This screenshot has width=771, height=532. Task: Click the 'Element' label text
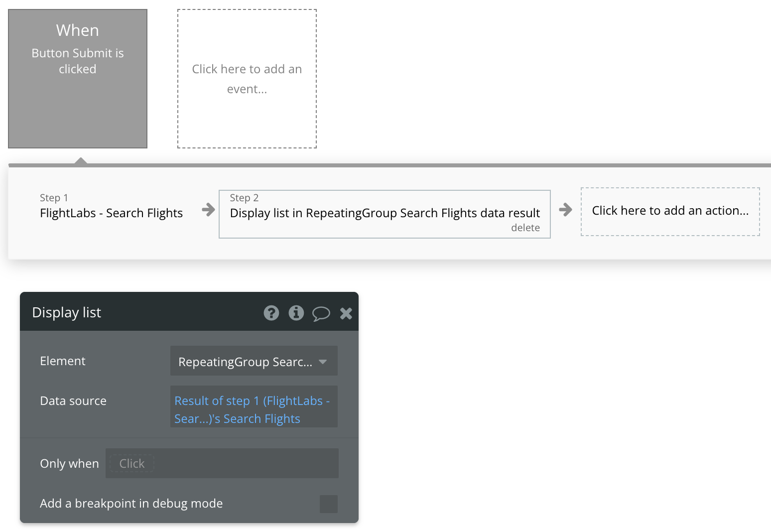click(63, 361)
